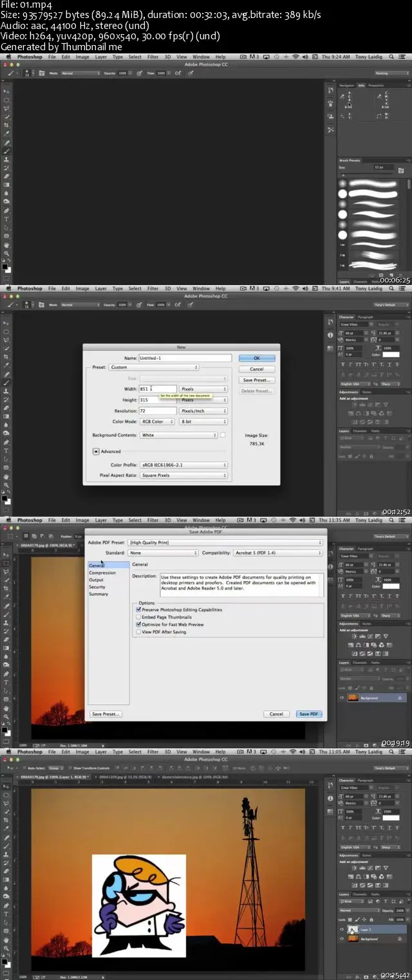Open the Filter menu in the 9:24 AM frame
This screenshot has width=412, height=980.
(x=153, y=57)
